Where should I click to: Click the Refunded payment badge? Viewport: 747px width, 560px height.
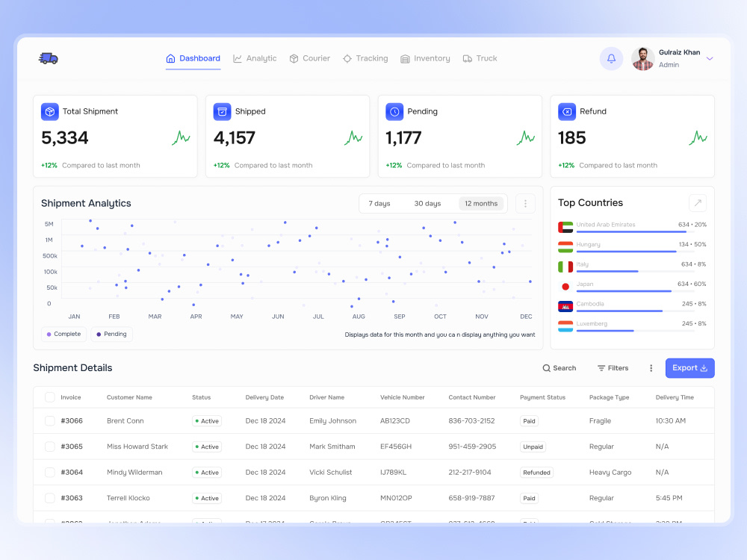pos(536,473)
